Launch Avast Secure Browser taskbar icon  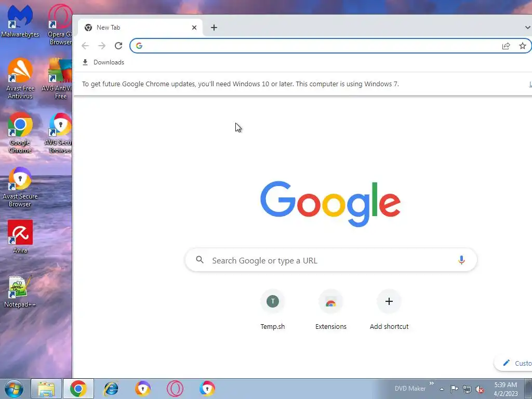click(x=142, y=389)
